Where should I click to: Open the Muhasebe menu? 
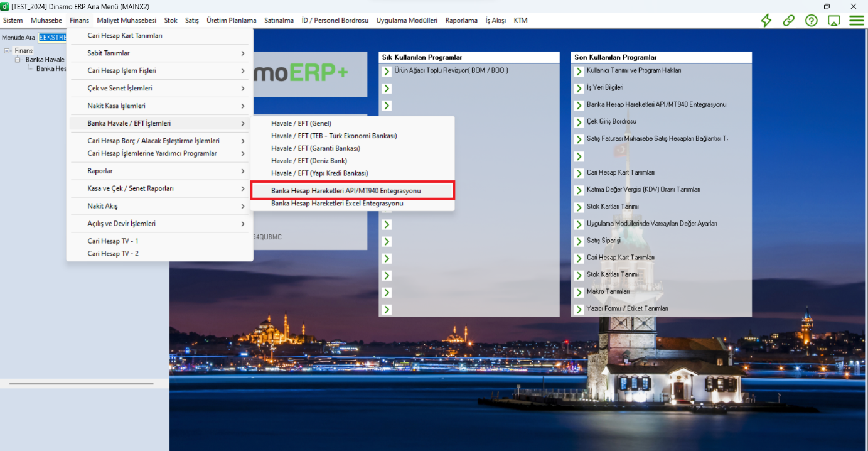[46, 21]
